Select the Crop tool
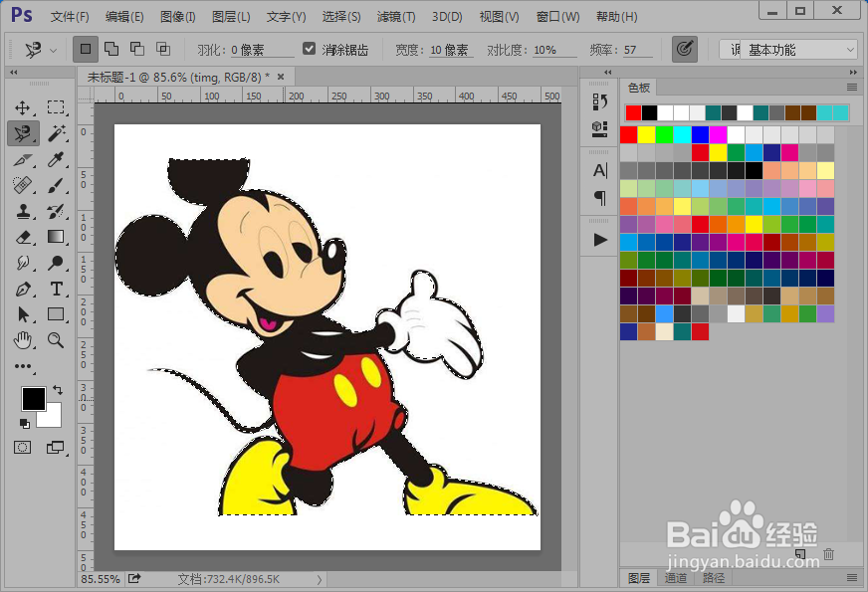 point(23,160)
